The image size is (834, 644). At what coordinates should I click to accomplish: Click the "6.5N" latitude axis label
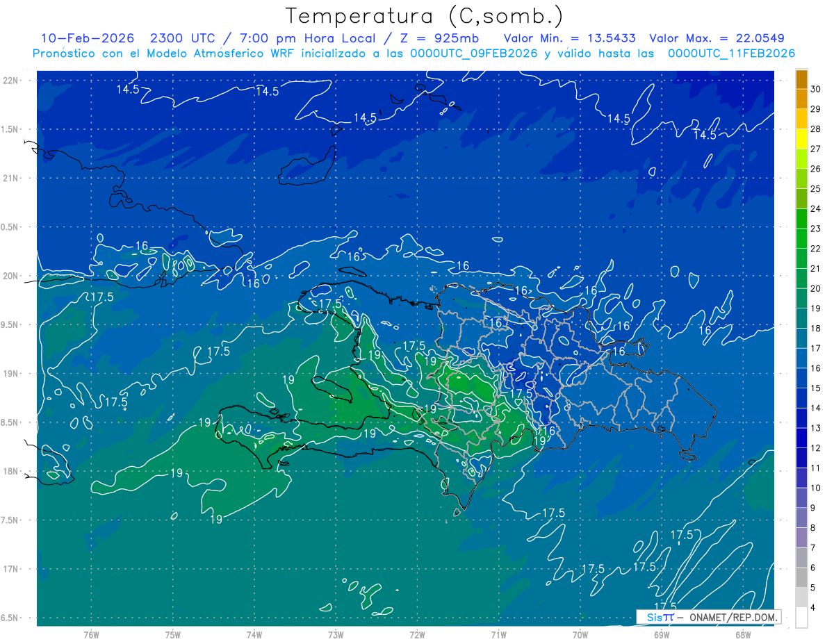tap(10, 618)
